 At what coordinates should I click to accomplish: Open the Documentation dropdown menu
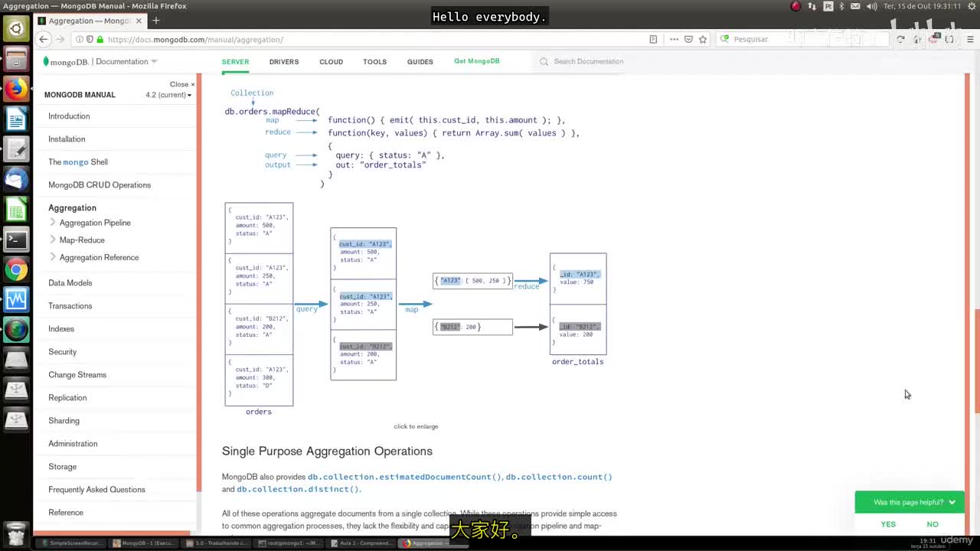[126, 61]
